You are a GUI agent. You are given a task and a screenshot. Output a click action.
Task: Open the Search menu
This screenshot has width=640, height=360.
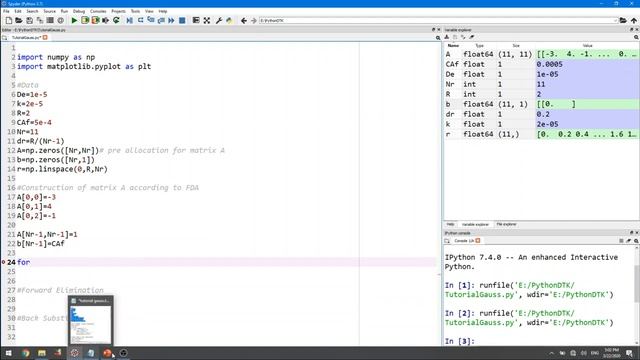point(32,11)
